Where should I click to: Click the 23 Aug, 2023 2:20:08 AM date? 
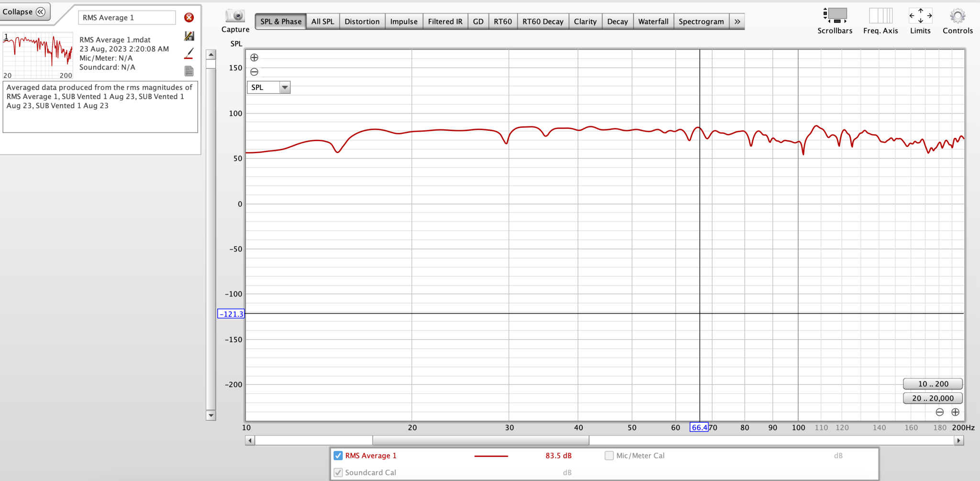pyautogui.click(x=124, y=49)
